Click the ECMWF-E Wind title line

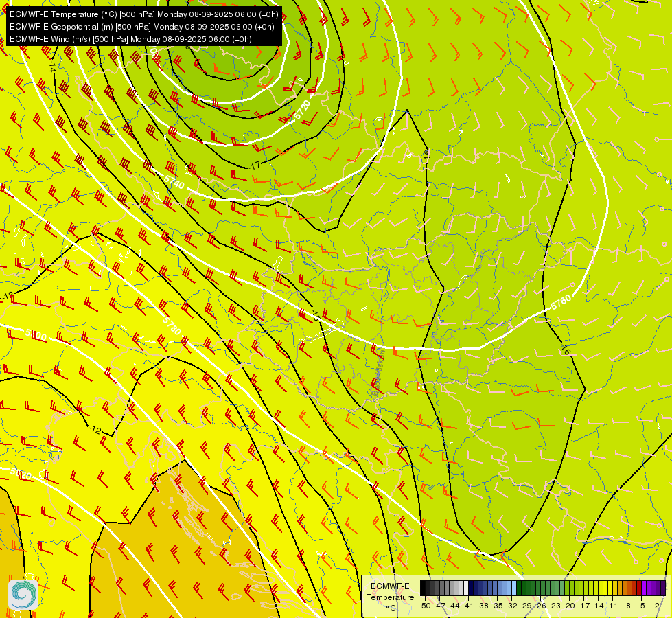click(x=130, y=39)
